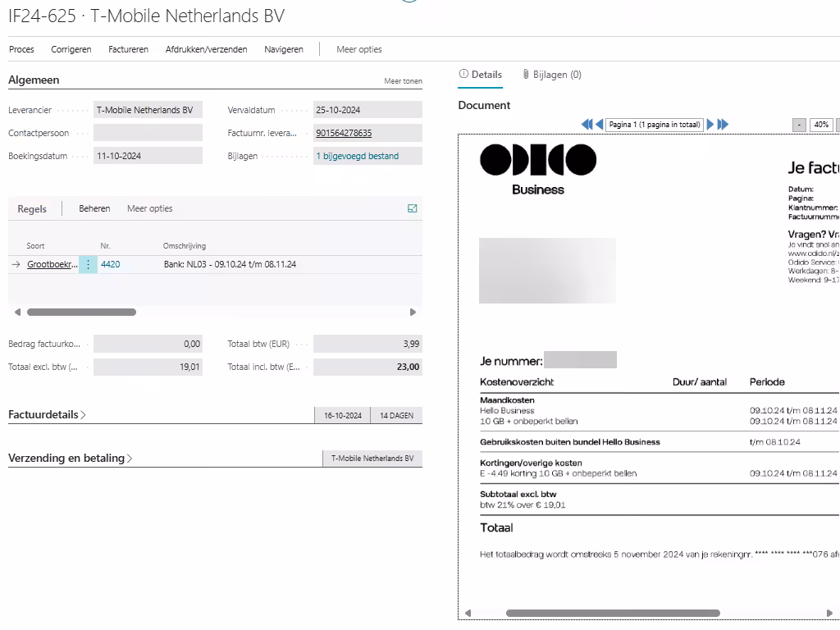Image resolution: width=840 pixels, height=630 pixels.
Task: Open the 1 bijgevoegd bestand link
Action: coord(357,156)
